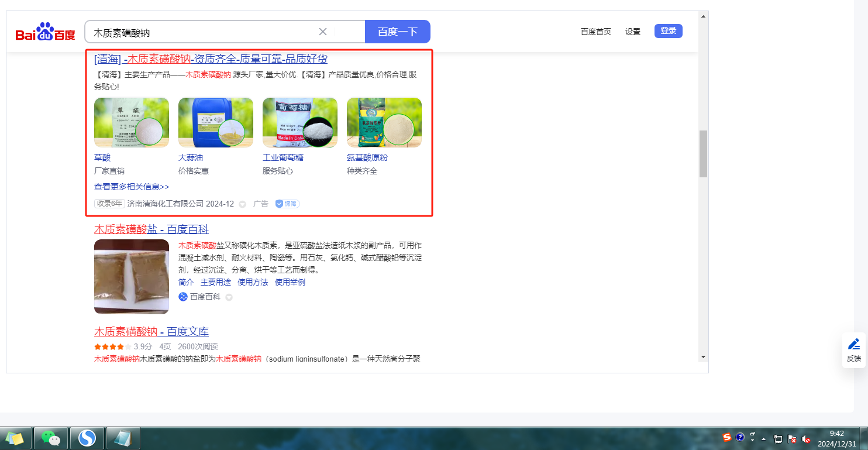Click the 反馈 feedback button
Viewport: 868px width, 450px height.
(x=854, y=350)
